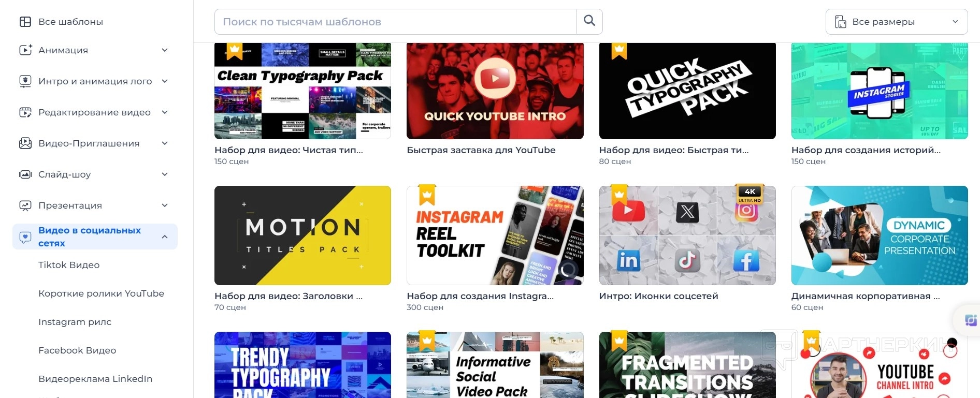The width and height of the screenshot is (980, 398).
Task: Open Динамичная корпоративная title link
Action: [866, 296]
